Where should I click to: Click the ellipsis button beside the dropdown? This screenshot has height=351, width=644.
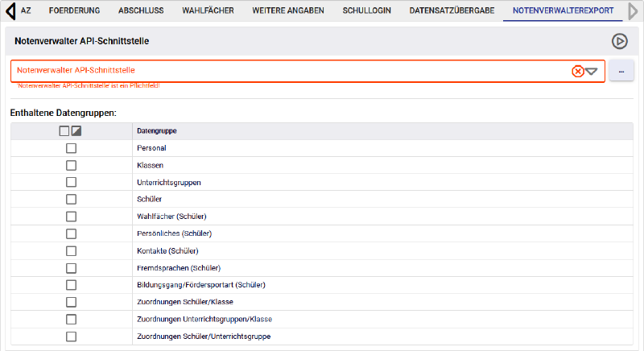tap(621, 71)
